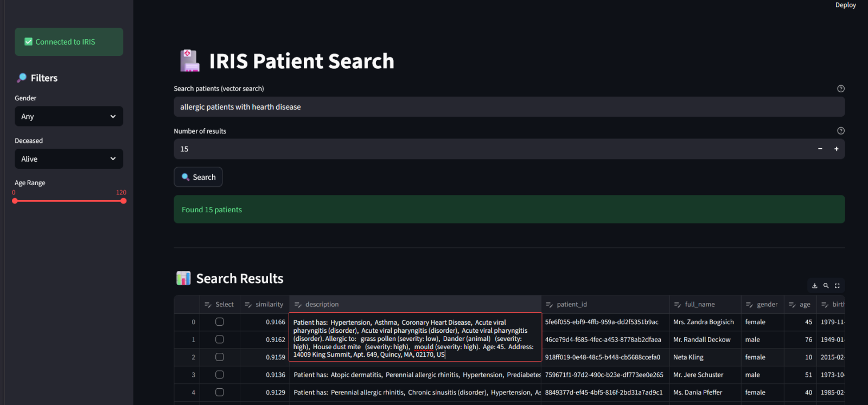Check the box for Mr. Jere Schuster
The height and width of the screenshot is (405, 868).
tap(220, 375)
